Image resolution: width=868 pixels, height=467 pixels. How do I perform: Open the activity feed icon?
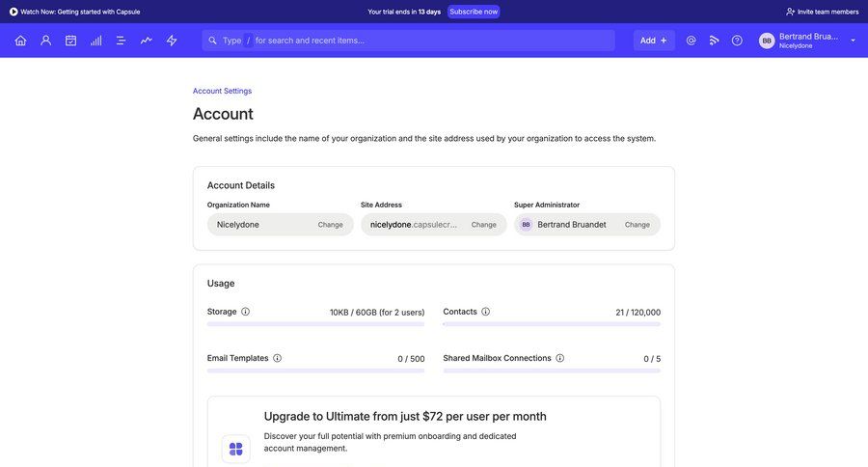(x=714, y=41)
